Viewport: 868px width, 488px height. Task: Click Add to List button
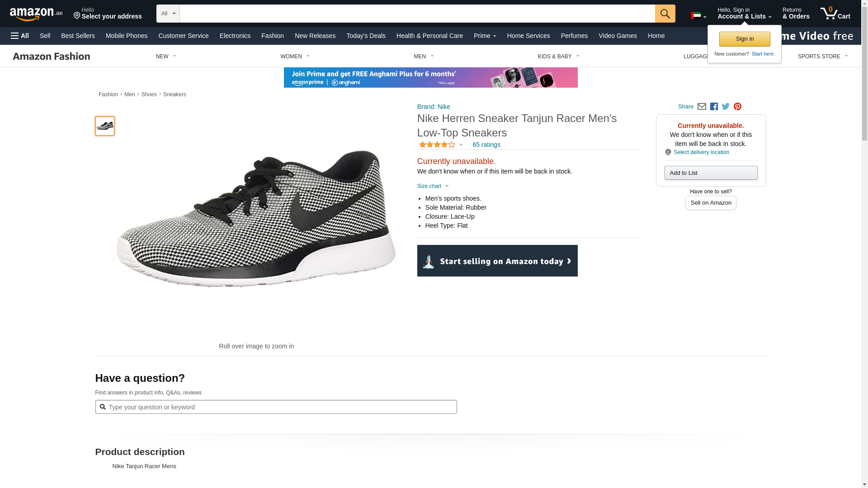coord(711,173)
